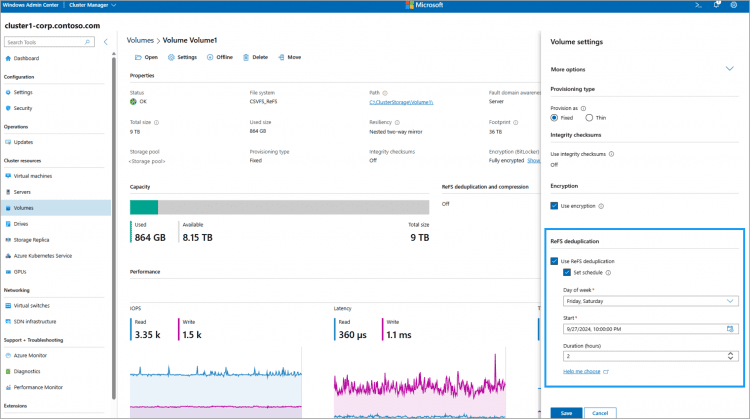
Task: Take volume Offline from toolbar
Action: point(220,57)
